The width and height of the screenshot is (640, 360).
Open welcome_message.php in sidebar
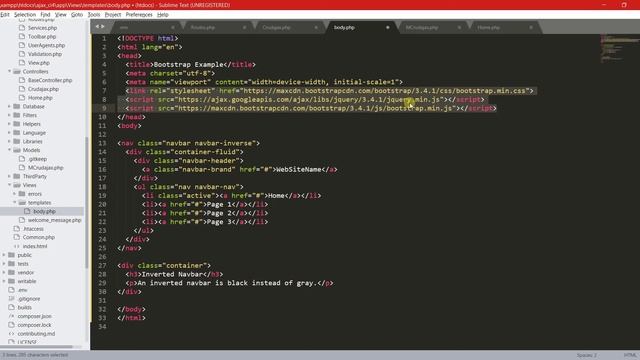pyautogui.click(x=54, y=220)
